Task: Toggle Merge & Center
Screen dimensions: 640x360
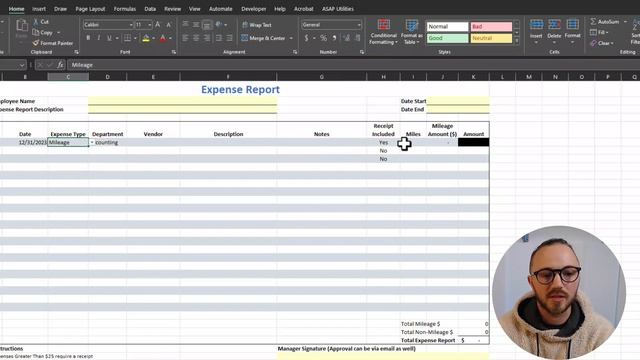Action: (x=263, y=38)
